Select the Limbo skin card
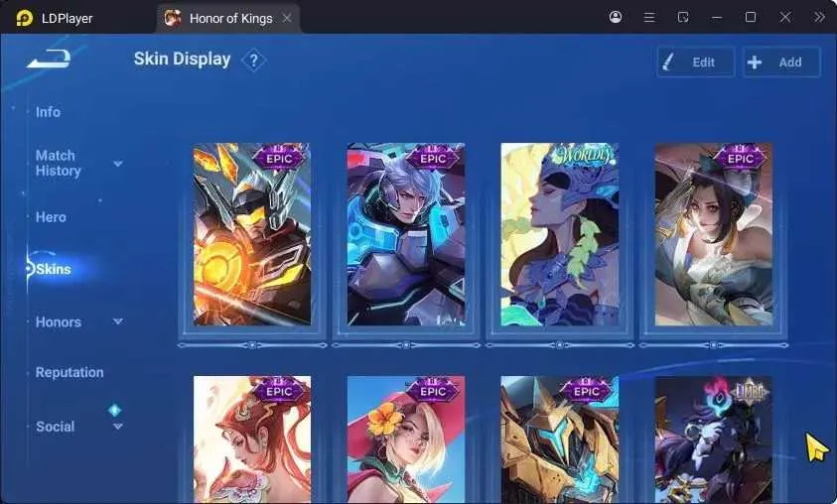837x504 pixels. pyautogui.click(x=714, y=440)
